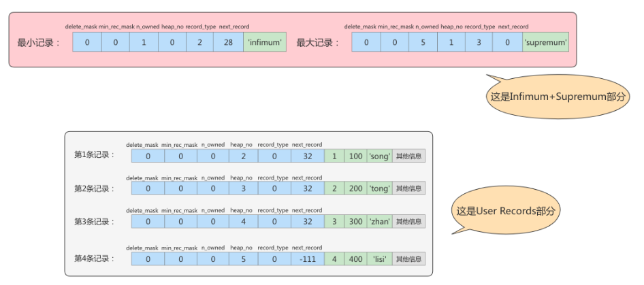
Task: Click record_type header above 第4条记录
Action: click(x=273, y=248)
